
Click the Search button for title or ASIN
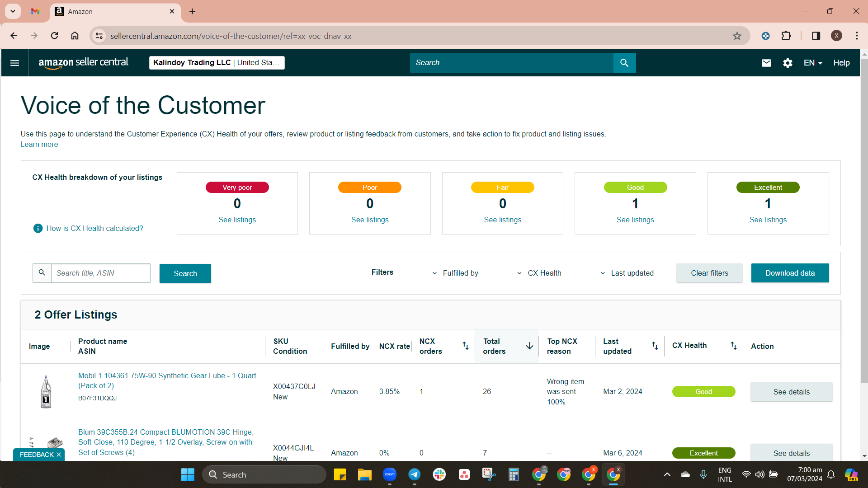(x=185, y=273)
